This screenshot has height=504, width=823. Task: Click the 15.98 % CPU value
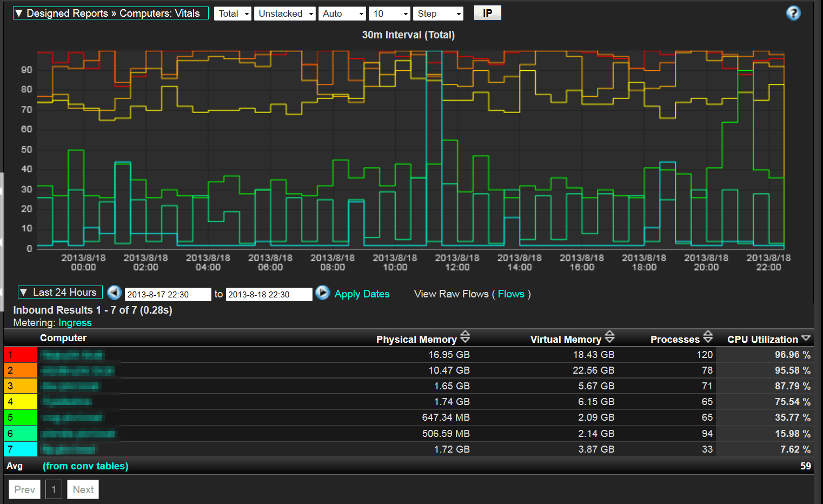[792, 434]
